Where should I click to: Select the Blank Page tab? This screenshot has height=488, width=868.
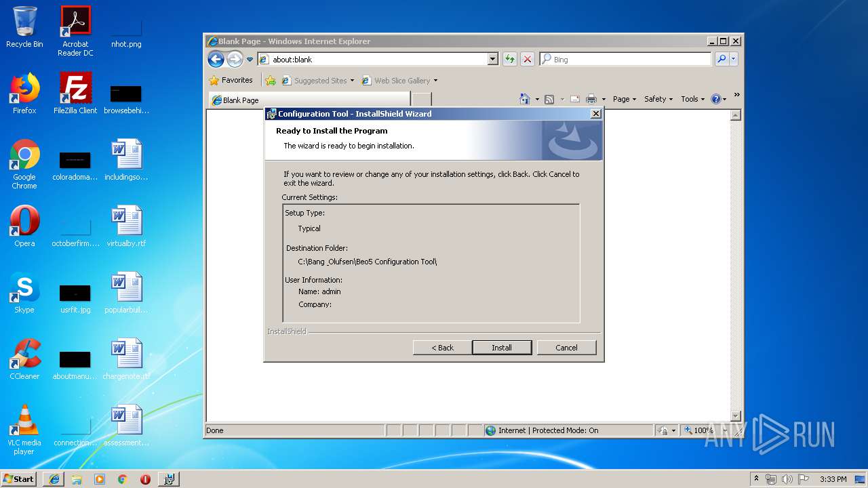point(311,100)
